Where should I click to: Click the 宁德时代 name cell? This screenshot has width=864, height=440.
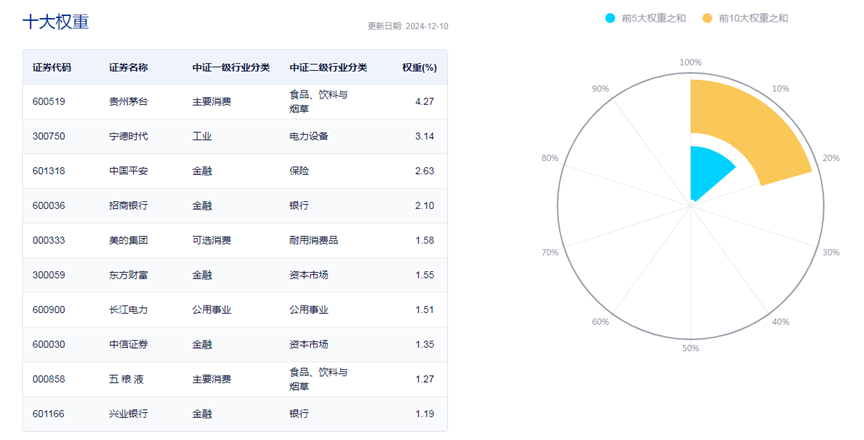[128, 136]
